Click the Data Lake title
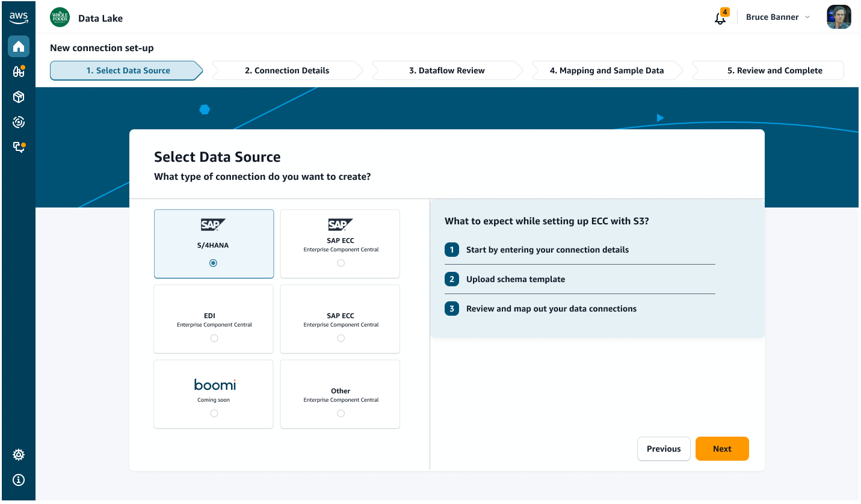 (100, 18)
